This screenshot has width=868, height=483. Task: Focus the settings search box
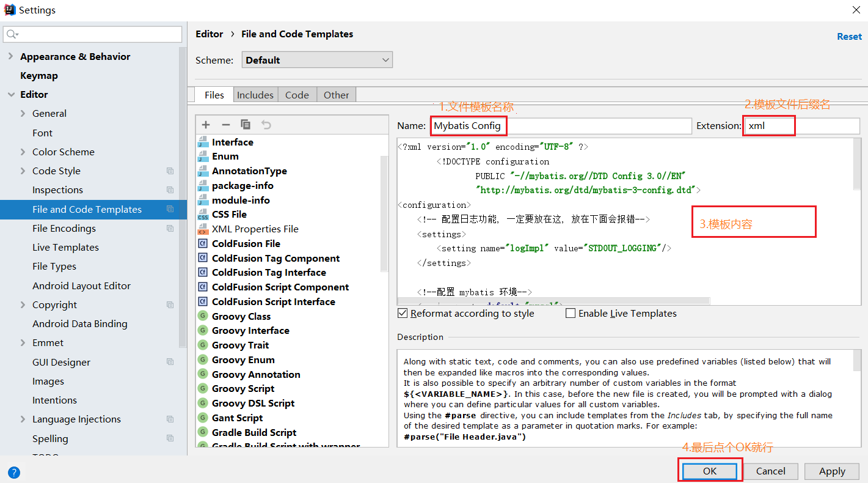pos(93,34)
